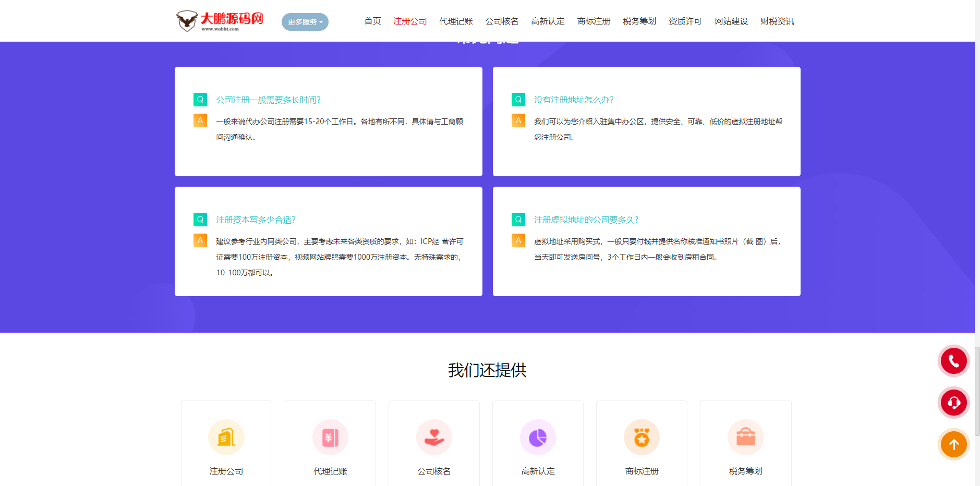Select the 注册公司 service icon

(226, 437)
